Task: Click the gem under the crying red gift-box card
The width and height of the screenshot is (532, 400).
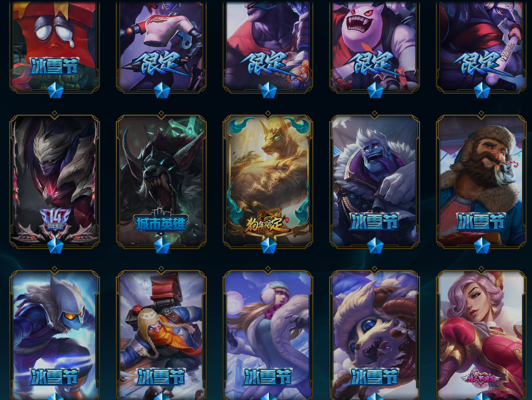Action: click(55, 90)
